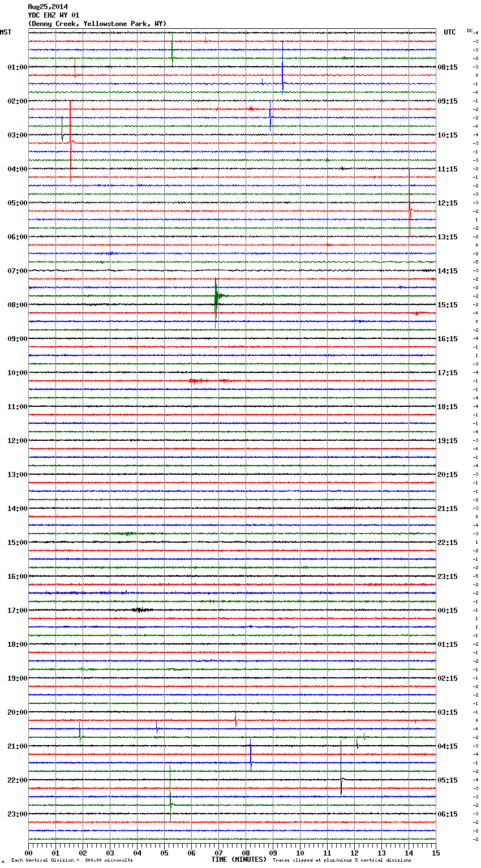
Task: Click the 00:15 UTC time label
Action: pos(448,611)
